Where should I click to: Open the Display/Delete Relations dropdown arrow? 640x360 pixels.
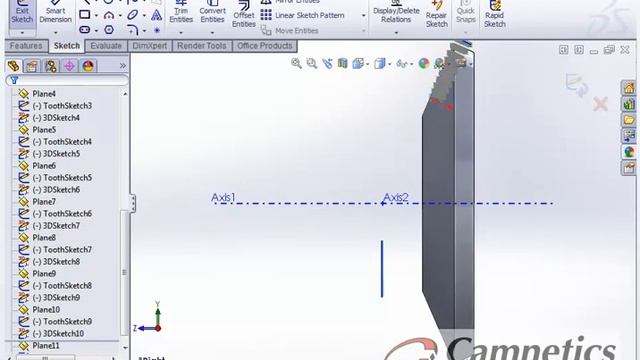tap(396, 32)
